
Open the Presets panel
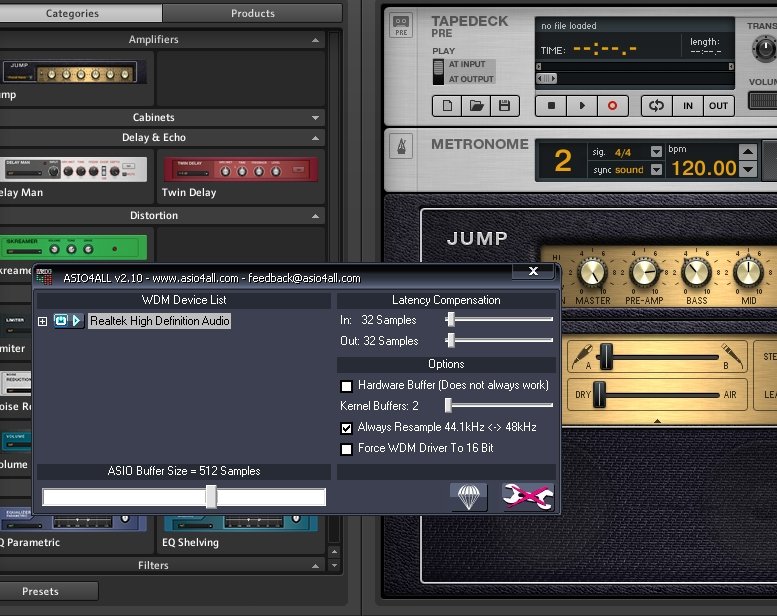coord(45,591)
